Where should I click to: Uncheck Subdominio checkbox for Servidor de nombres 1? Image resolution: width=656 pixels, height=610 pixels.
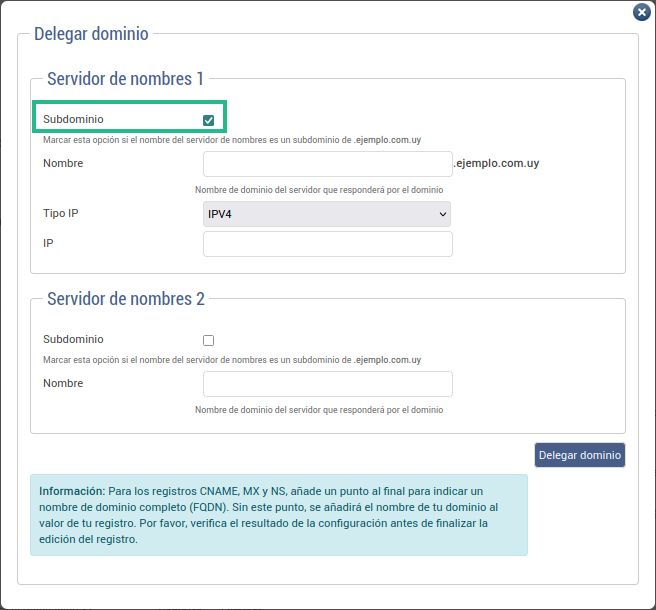tap(208, 120)
